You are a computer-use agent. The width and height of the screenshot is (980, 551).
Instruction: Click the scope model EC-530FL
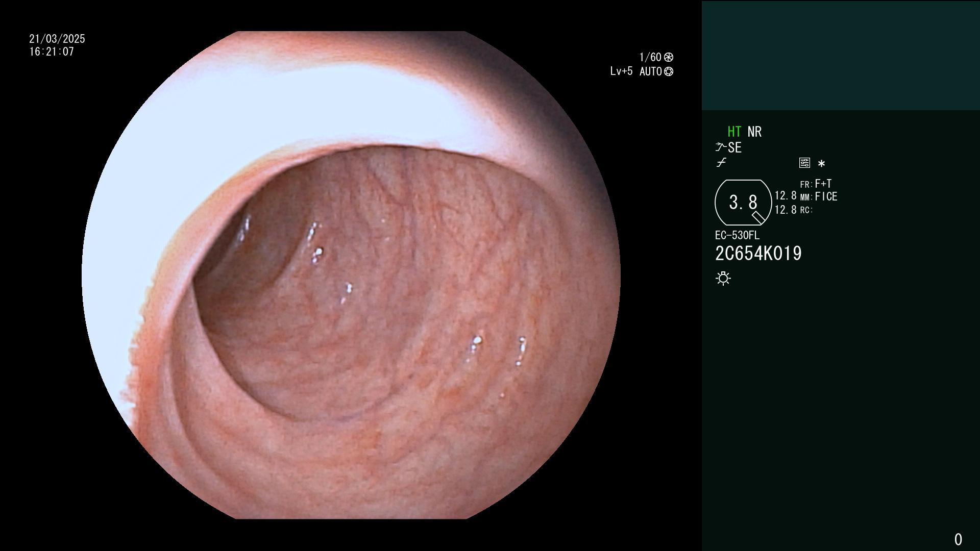click(737, 236)
